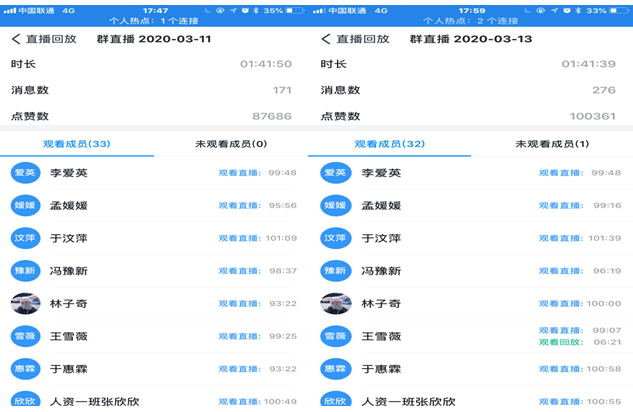The height and width of the screenshot is (412, 633).
Task: Tap 惠霖 avatar beside the 100:58 watch time
Action: (x=335, y=369)
